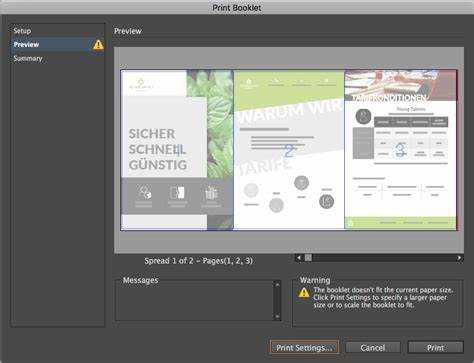Click the Preview heading above the spread
This screenshot has width=474, height=363.
(x=128, y=31)
